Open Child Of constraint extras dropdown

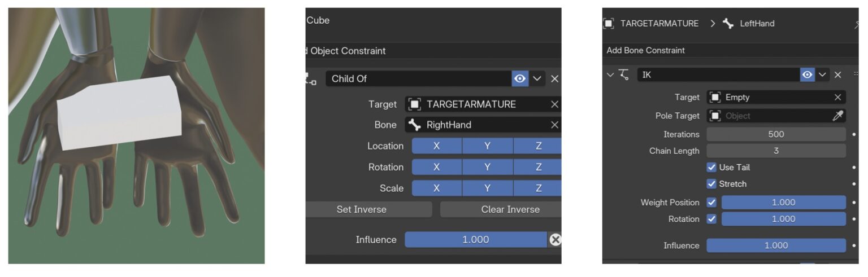point(537,78)
